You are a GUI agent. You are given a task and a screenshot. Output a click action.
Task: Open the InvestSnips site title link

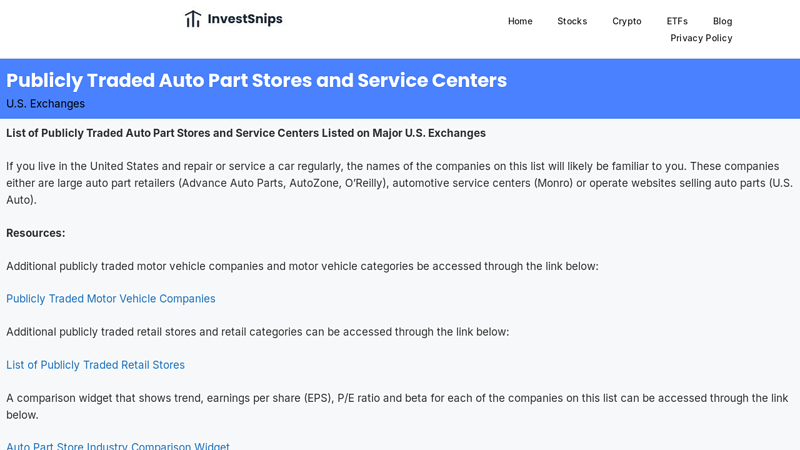(x=245, y=19)
